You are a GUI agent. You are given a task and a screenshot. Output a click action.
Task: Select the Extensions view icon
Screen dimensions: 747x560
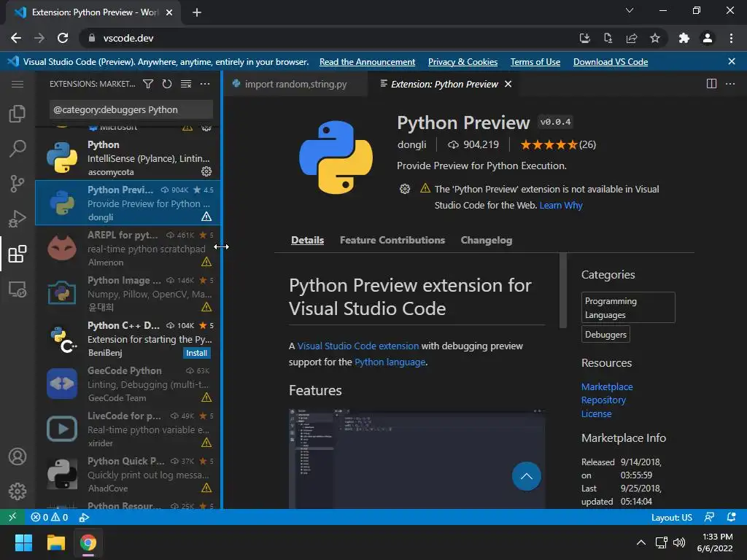18,254
